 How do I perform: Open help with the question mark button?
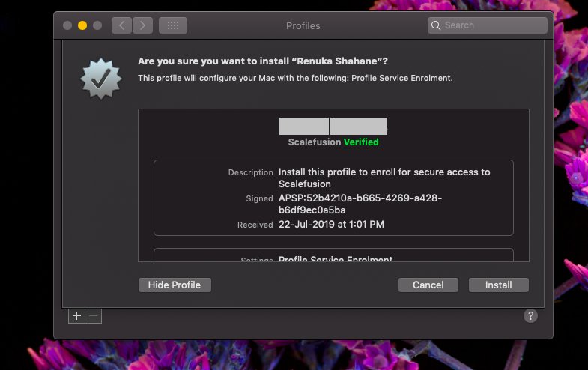coord(530,316)
